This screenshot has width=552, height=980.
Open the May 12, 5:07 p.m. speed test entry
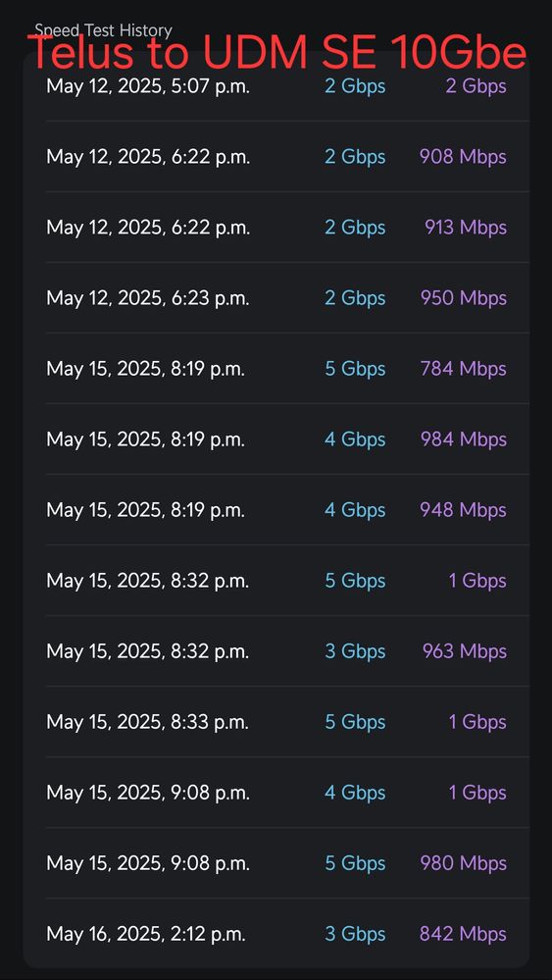point(276,86)
